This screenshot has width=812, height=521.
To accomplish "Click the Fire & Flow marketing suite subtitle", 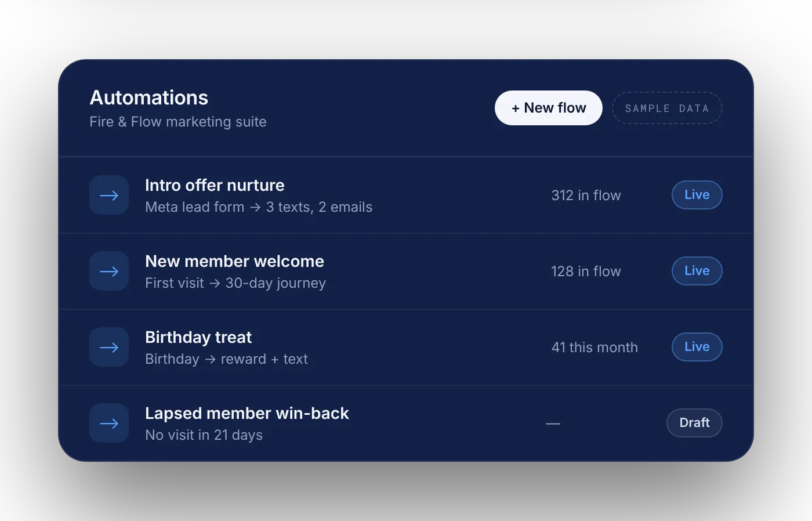I will 178,122.
